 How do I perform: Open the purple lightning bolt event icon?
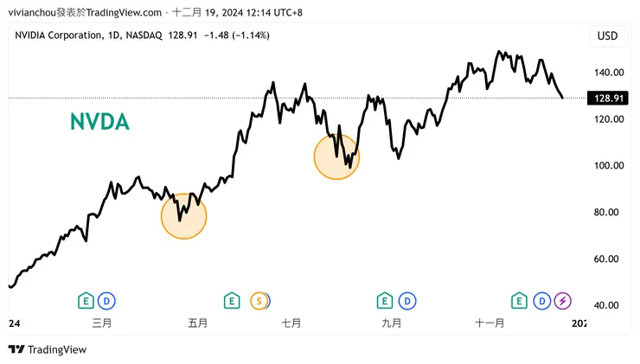[563, 301]
